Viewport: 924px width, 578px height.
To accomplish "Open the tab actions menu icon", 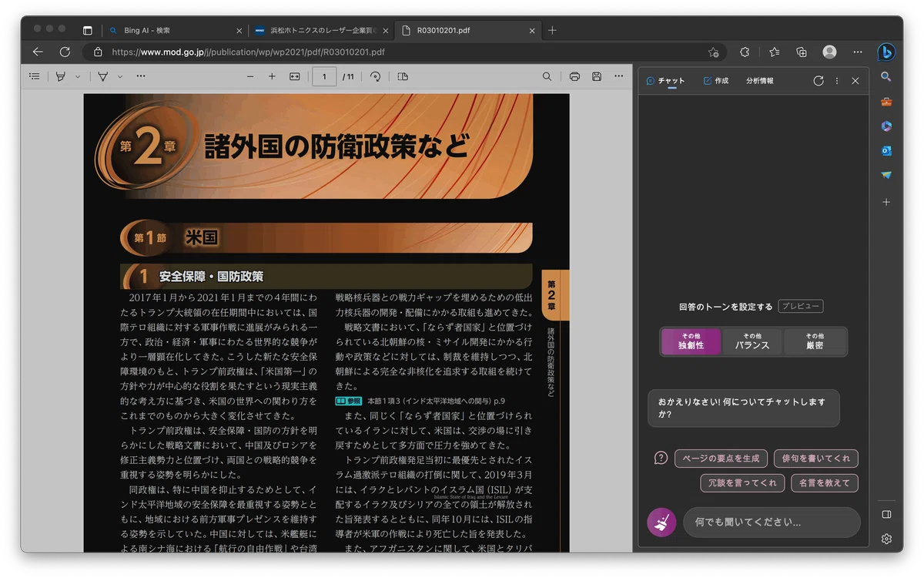I will tap(87, 30).
